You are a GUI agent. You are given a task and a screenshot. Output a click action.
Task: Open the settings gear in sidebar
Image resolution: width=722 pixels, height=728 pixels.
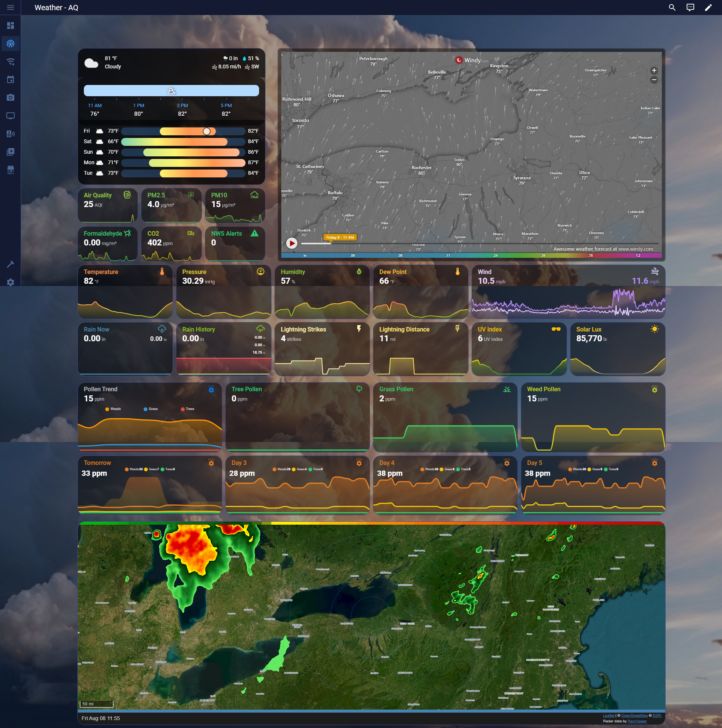[x=11, y=282]
